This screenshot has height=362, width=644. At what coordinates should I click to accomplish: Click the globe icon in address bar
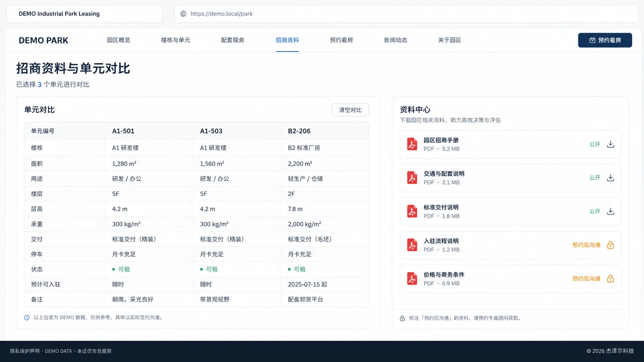point(183,14)
